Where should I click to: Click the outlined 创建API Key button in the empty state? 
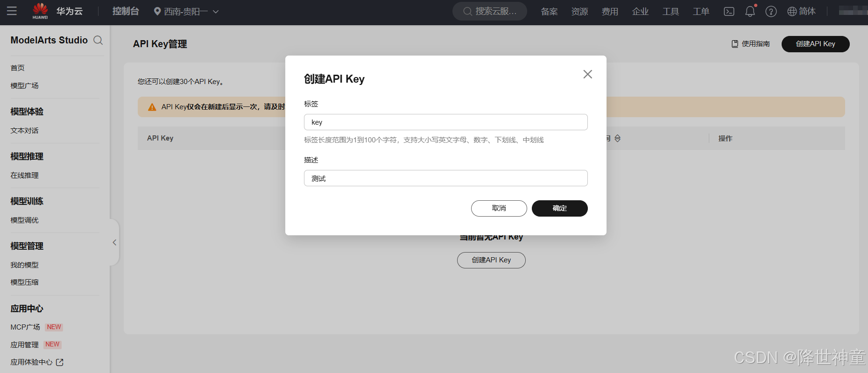(491, 260)
